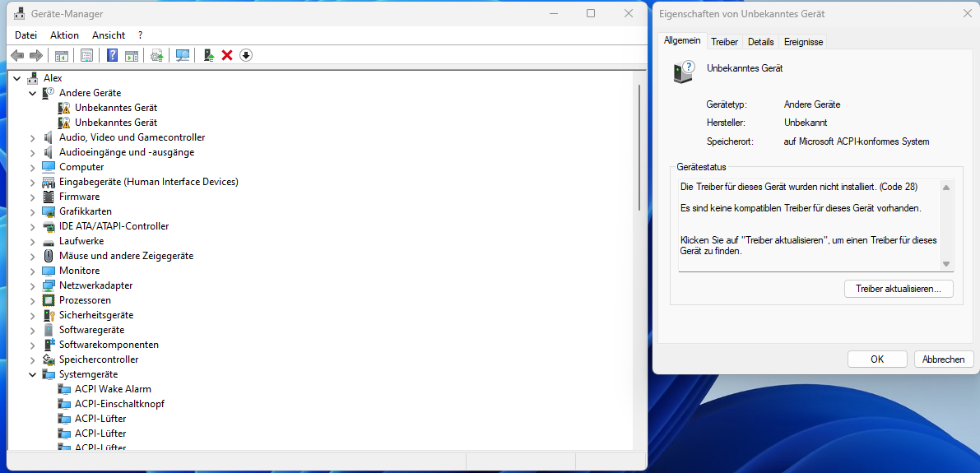Select the ACPI-Einschaltknopf device

pos(119,404)
